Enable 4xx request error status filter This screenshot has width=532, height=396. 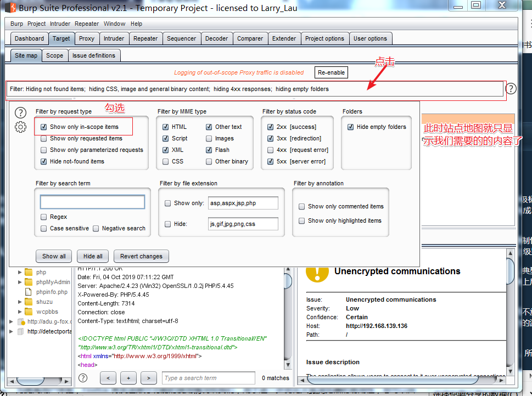pyautogui.click(x=271, y=150)
